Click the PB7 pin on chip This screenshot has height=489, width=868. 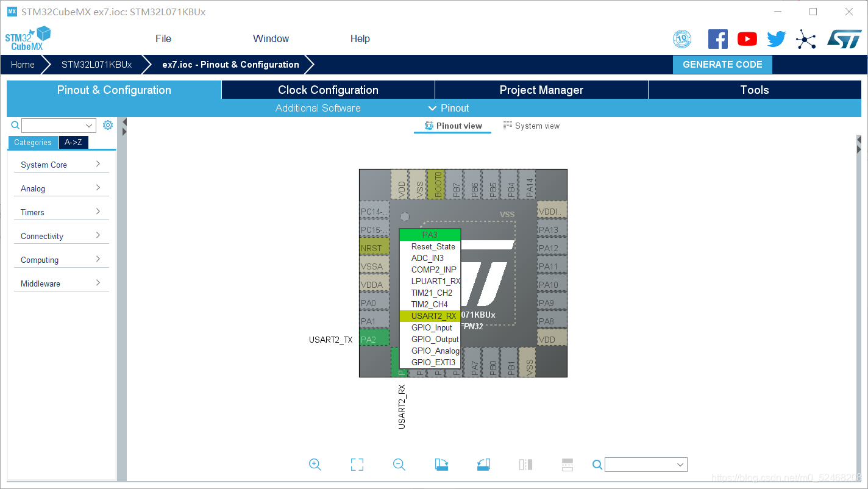tap(454, 184)
